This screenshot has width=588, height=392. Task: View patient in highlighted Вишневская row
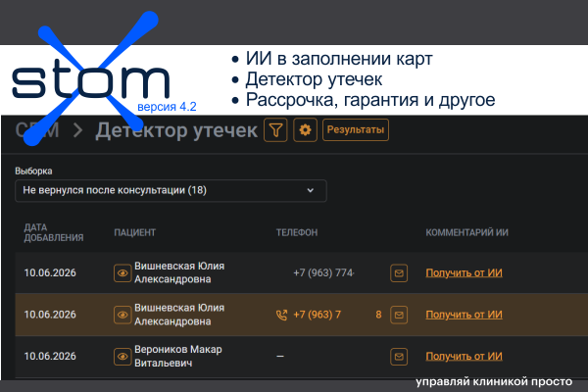click(x=122, y=315)
